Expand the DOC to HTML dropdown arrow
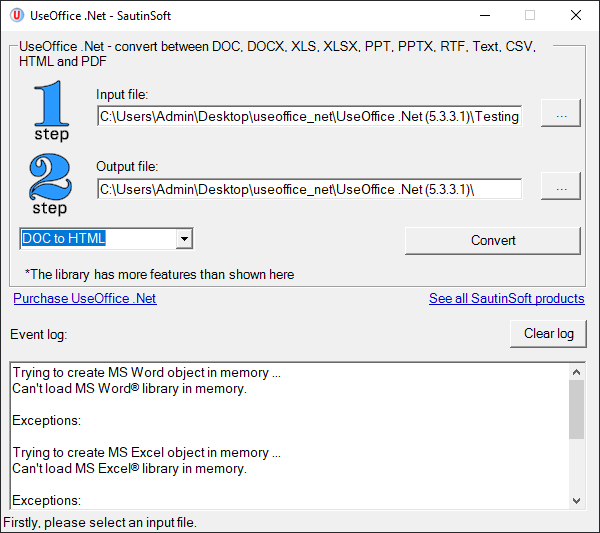Viewport: 600px width, 533px height. tap(183, 239)
